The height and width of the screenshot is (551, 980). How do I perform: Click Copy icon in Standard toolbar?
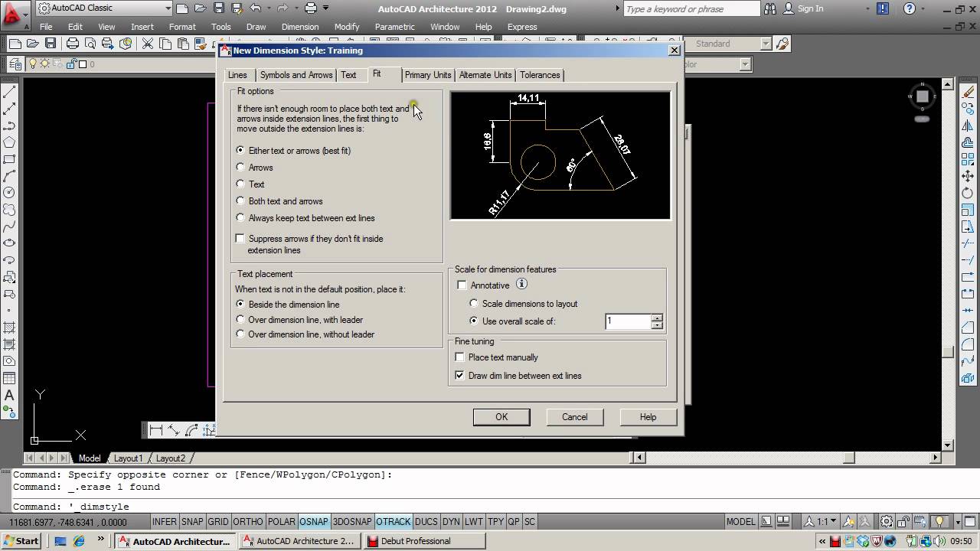coord(165,44)
